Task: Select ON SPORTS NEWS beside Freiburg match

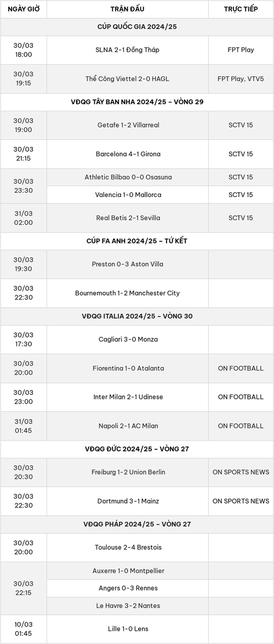Action: pyautogui.click(x=241, y=472)
